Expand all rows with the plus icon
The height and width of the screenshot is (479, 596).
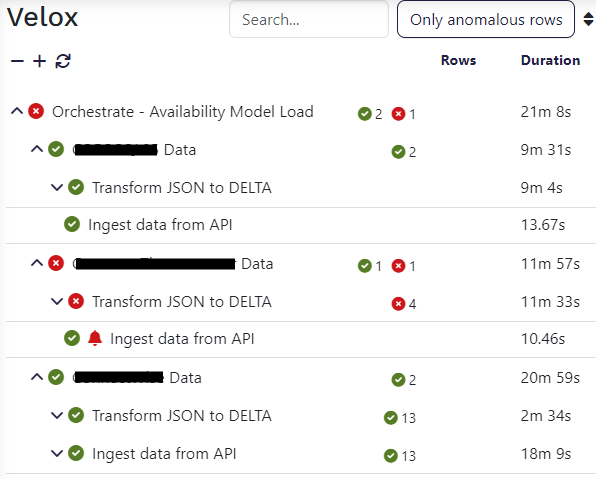coord(40,61)
